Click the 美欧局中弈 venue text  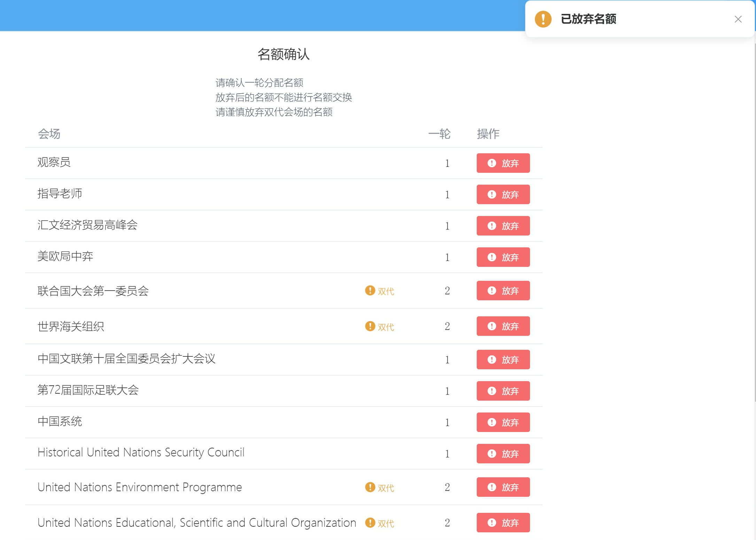coord(65,256)
